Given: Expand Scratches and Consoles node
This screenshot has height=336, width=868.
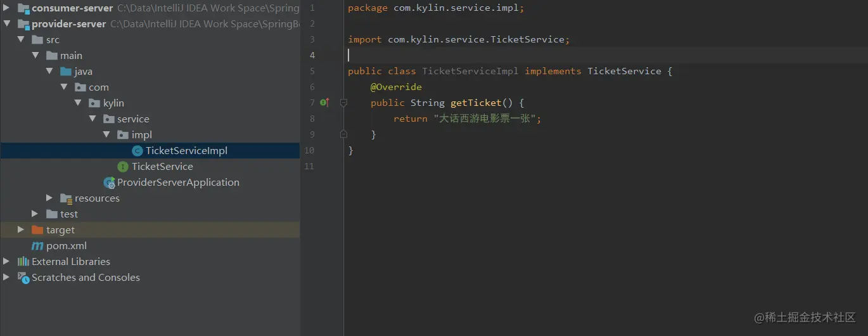Looking at the screenshot, I should tap(6, 278).
